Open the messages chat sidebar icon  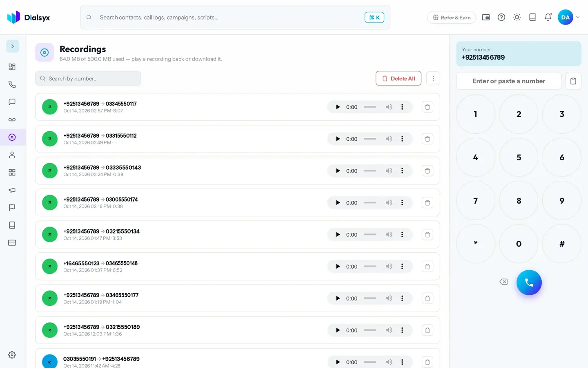point(12,102)
